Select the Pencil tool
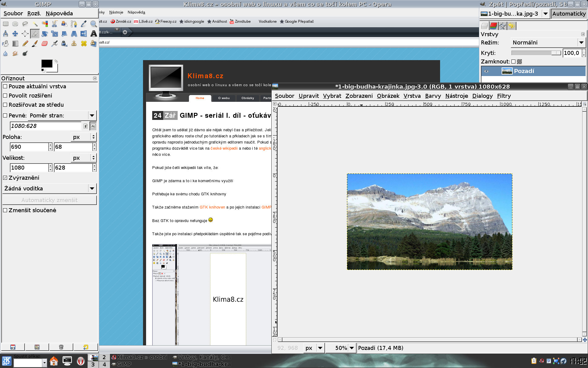The height and width of the screenshot is (368, 588). (x=25, y=43)
